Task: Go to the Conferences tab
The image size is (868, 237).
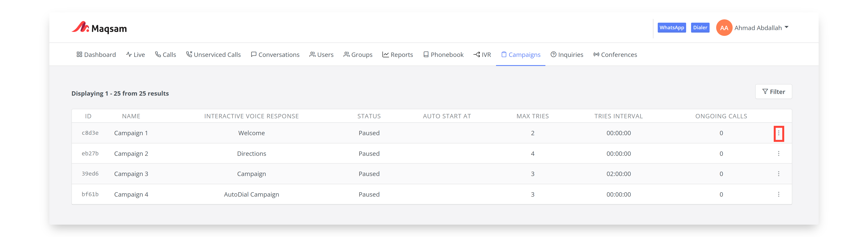Action: (615, 55)
